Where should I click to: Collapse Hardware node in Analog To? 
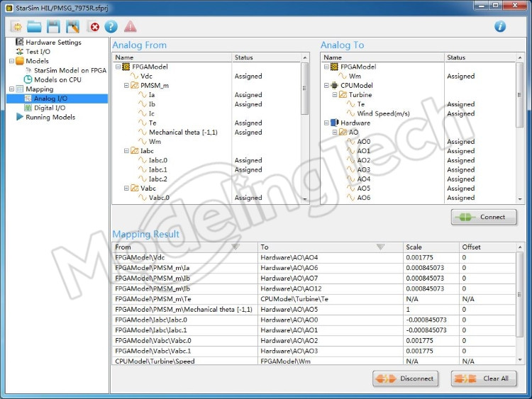point(326,123)
